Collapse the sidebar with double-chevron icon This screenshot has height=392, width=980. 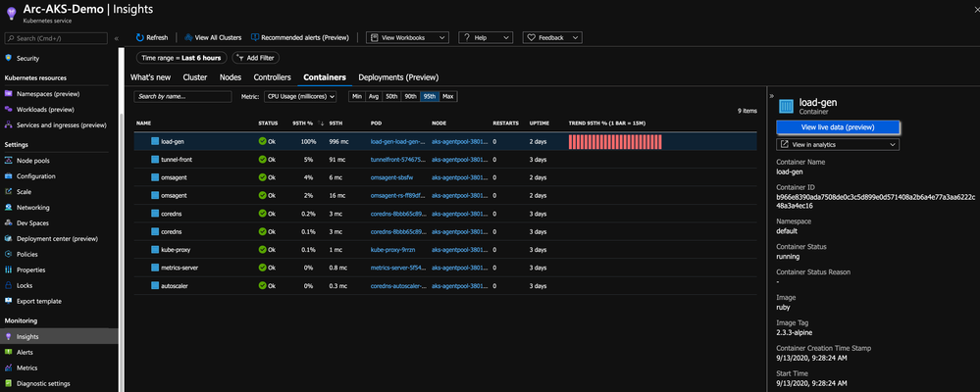[117, 38]
